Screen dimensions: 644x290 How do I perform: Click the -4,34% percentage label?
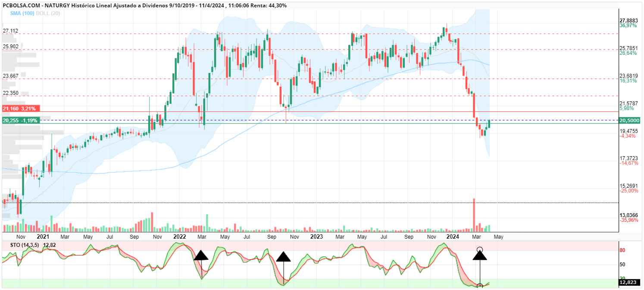tap(627, 136)
